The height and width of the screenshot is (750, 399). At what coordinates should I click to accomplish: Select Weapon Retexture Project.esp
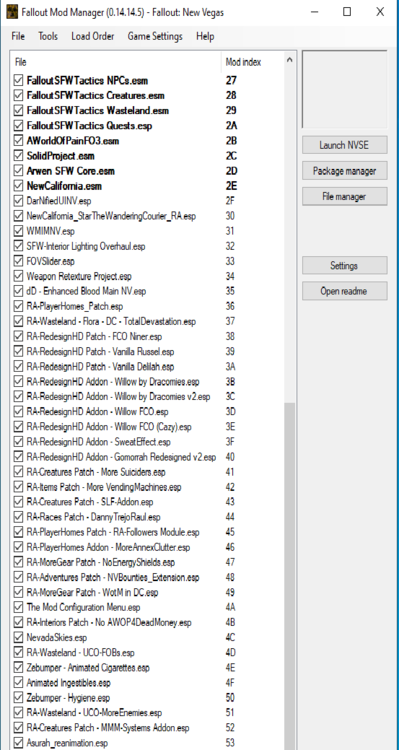[79, 276]
